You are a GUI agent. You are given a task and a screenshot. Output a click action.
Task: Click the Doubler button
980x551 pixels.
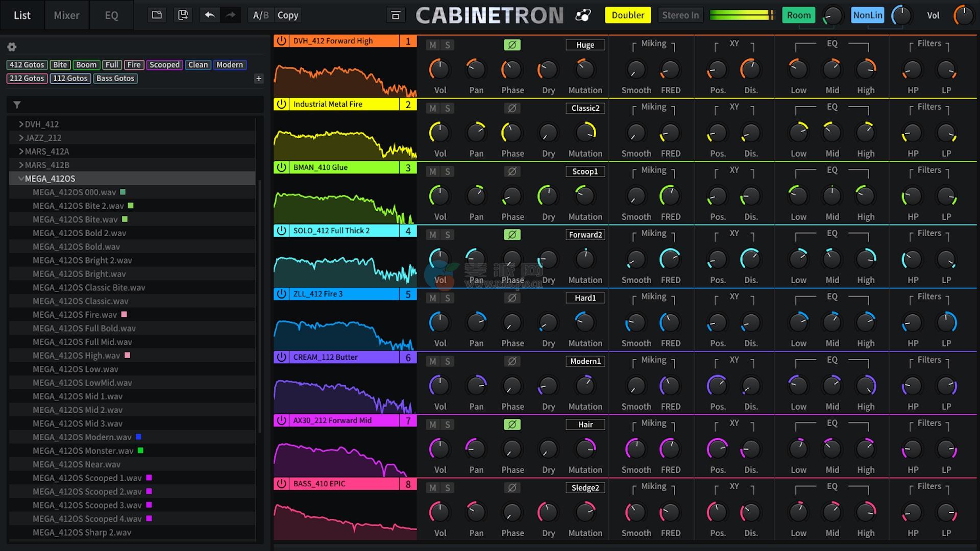click(x=628, y=15)
